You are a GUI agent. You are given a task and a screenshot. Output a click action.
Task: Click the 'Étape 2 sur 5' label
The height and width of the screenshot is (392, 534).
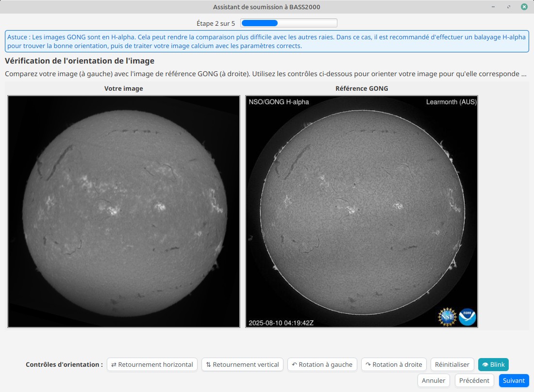coord(216,23)
